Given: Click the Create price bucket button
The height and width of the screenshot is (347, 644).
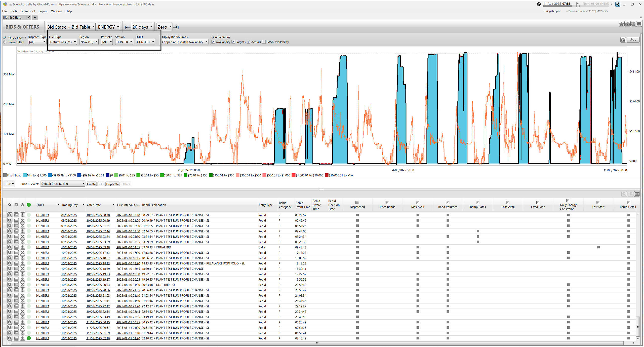Looking at the screenshot, I should pos(91,184).
